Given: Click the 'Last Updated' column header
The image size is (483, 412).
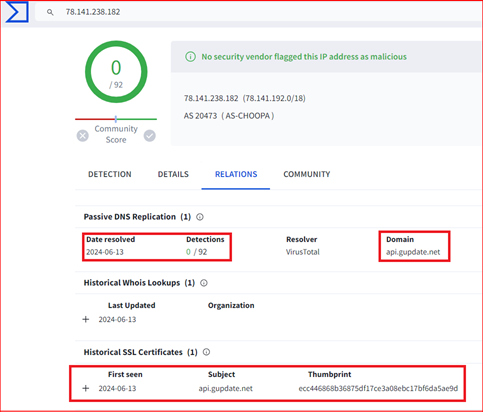Looking at the screenshot, I should click(132, 305).
